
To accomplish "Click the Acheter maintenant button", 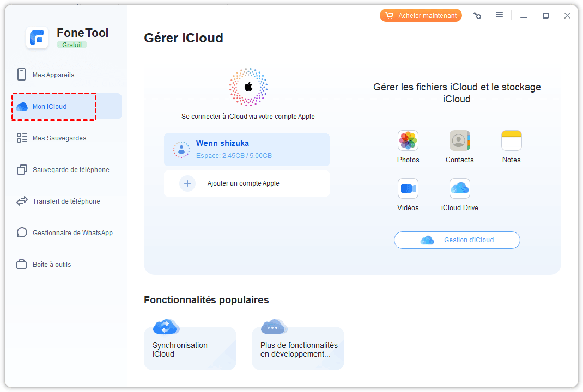I will [421, 16].
